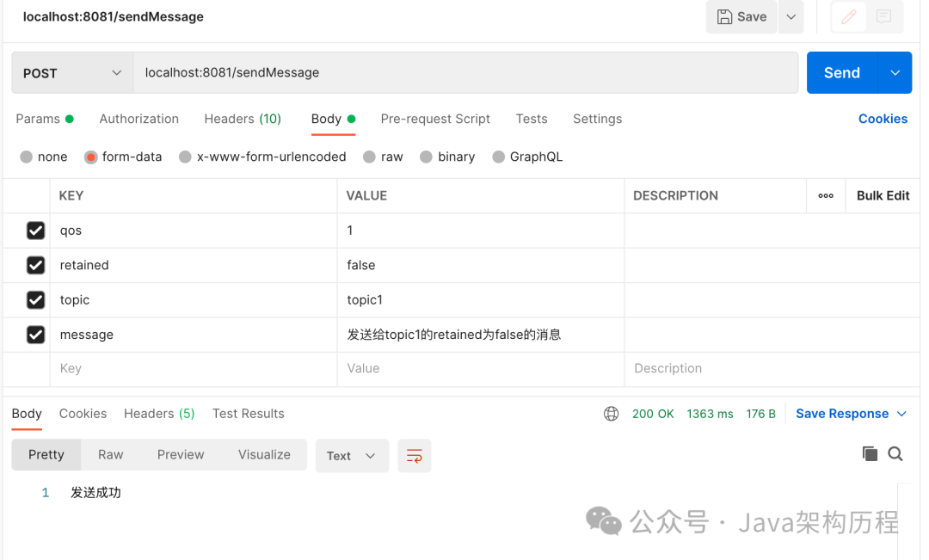
Task: Click the three-dots column options icon
Action: point(826,195)
